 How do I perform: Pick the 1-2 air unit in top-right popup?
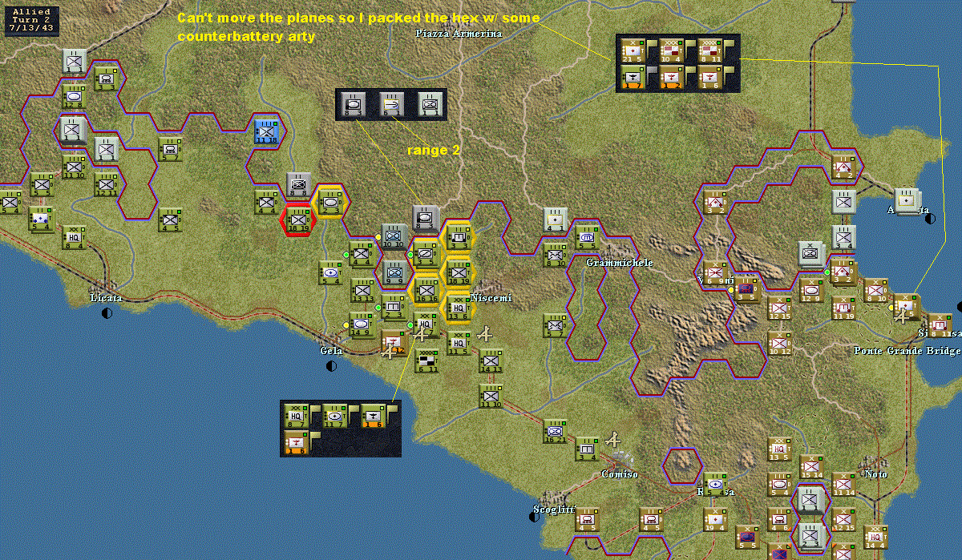(x=671, y=76)
